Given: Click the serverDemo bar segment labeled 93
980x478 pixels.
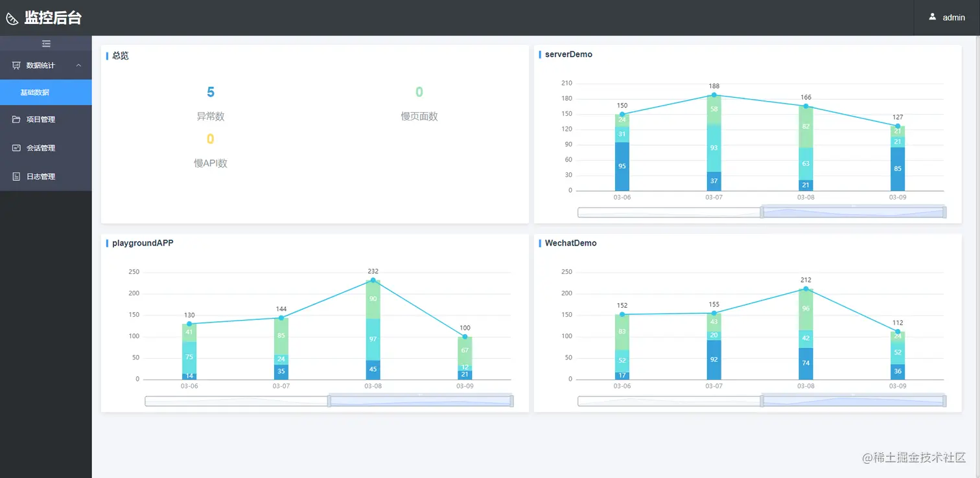Looking at the screenshot, I should [714, 148].
